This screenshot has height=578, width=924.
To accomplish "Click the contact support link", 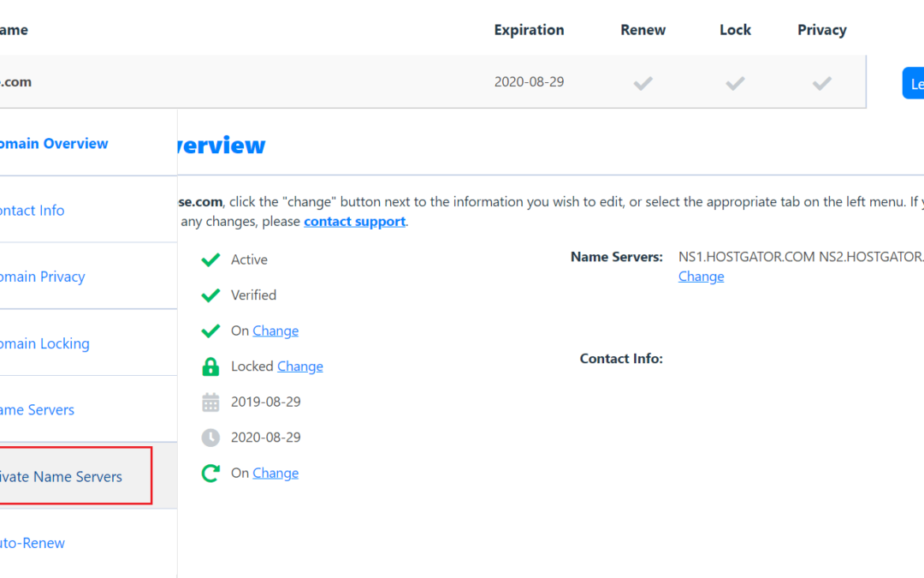I will (354, 221).
